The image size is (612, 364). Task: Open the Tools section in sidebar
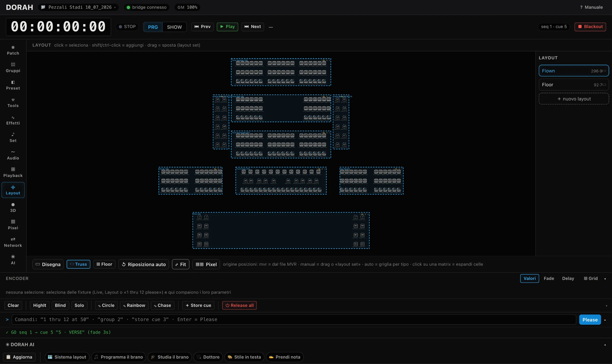13,103
